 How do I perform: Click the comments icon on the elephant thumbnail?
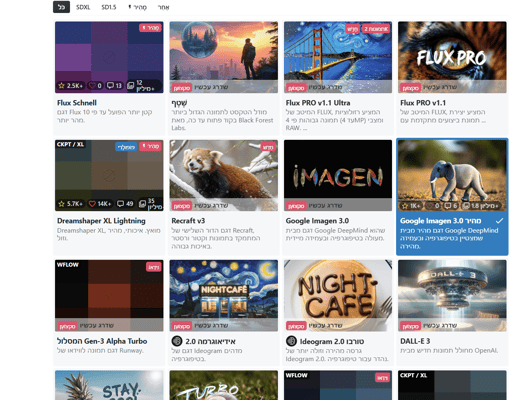(x=448, y=206)
